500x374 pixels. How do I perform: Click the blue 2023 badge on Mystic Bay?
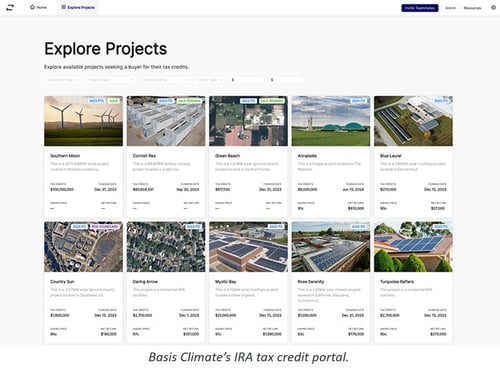(276, 227)
